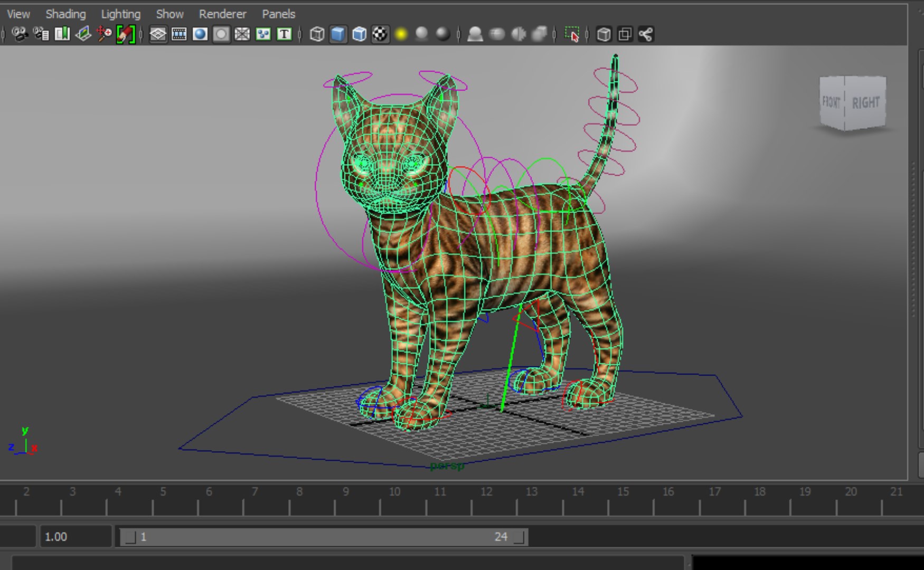
Task: Open the View menu
Action: pyautogui.click(x=18, y=14)
